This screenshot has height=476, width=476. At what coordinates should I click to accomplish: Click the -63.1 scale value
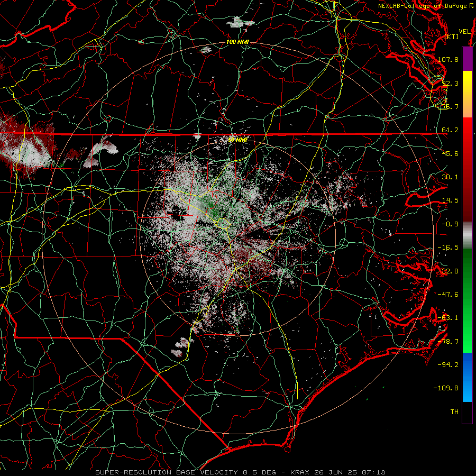click(448, 318)
